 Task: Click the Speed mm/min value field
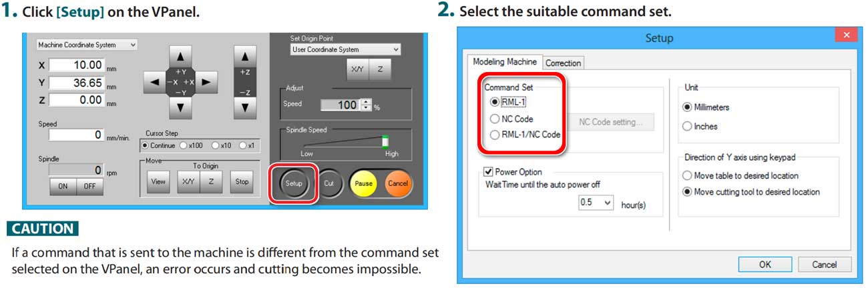[x=77, y=135]
